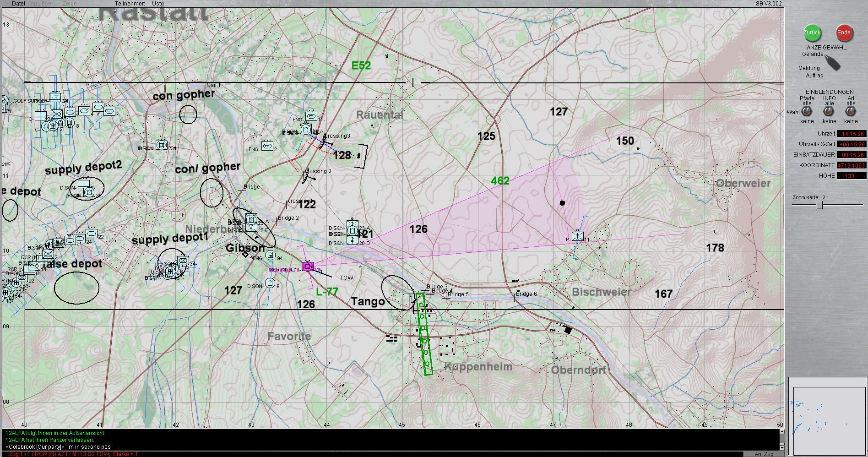Click the Bridge 5 marker cross

446,298
